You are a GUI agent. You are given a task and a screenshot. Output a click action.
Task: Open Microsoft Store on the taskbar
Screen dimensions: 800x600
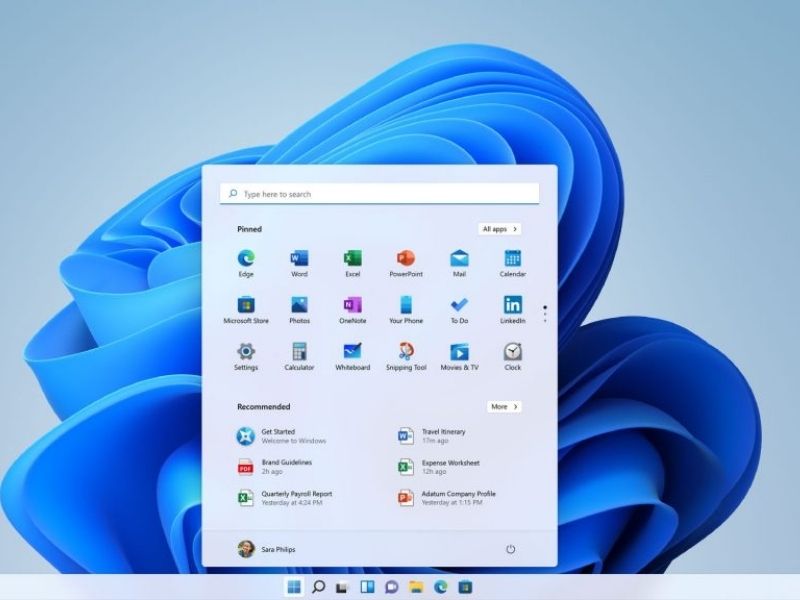click(x=465, y=587)
